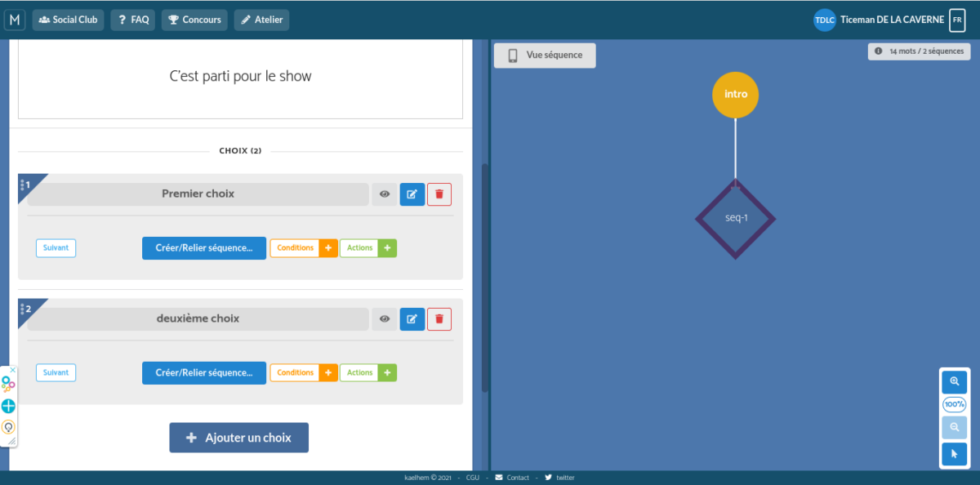Toggle visibility eye for Premier choix
The image size is (980, 485).
385,194
